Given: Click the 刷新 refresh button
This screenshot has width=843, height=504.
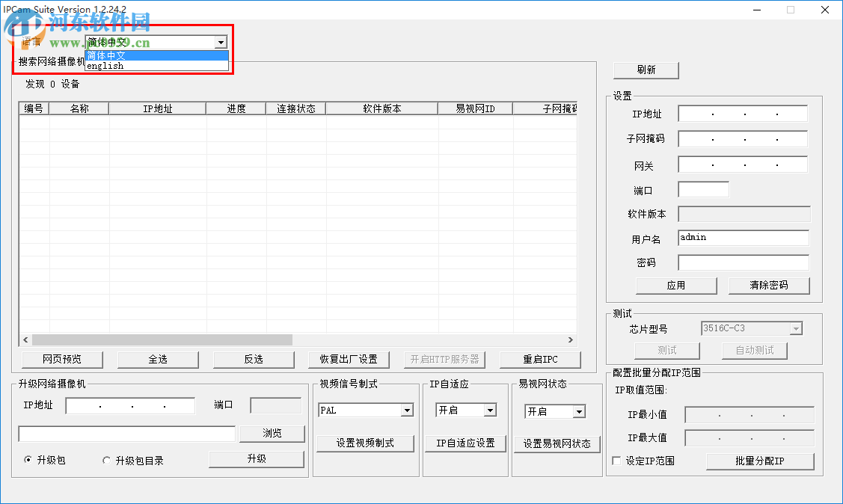Looking at the screenshot, I should coord(646,70).
